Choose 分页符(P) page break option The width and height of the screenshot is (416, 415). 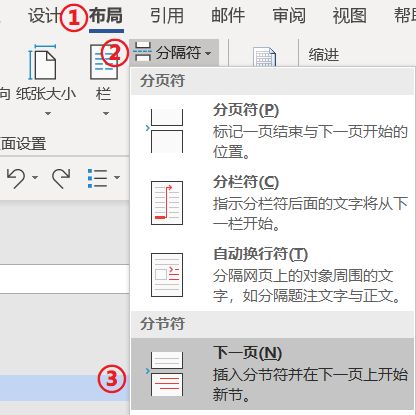[273, 131]
